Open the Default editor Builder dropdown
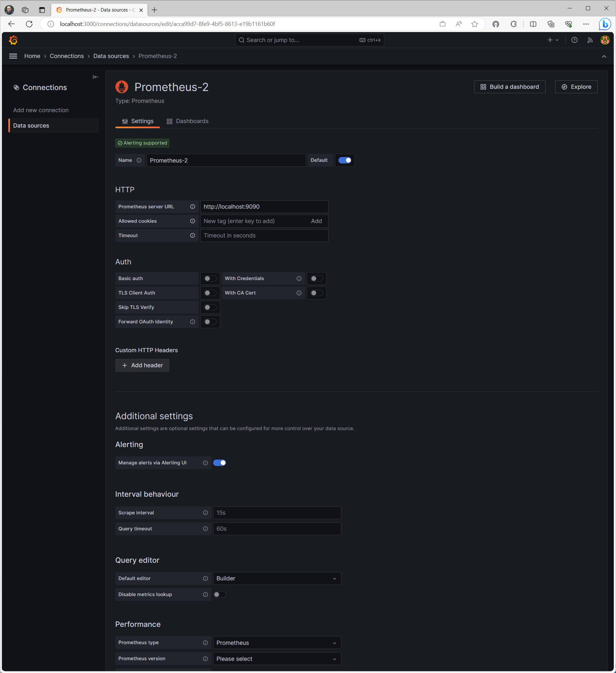616x673 pixels. click(277, 578)
